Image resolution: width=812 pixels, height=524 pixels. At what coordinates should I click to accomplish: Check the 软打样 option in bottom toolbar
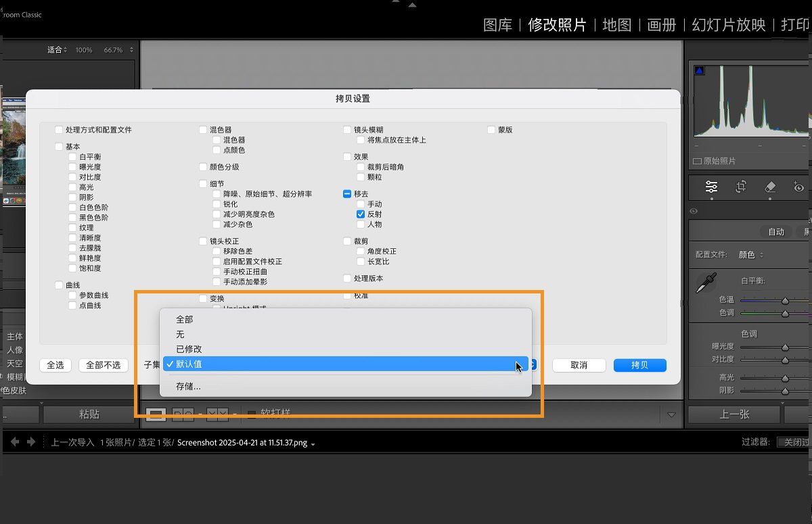[251, 414]
